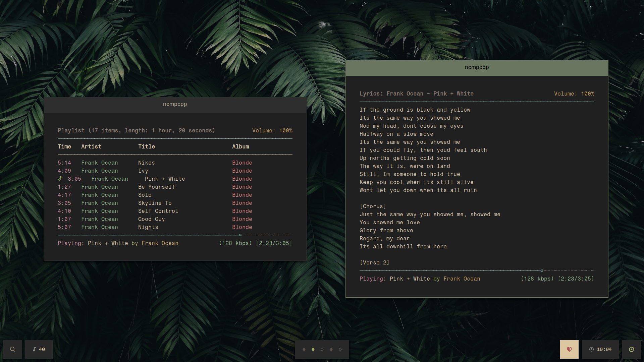Click the clock widget showing 10:04
644x362 pixels.
pos(600,349)
